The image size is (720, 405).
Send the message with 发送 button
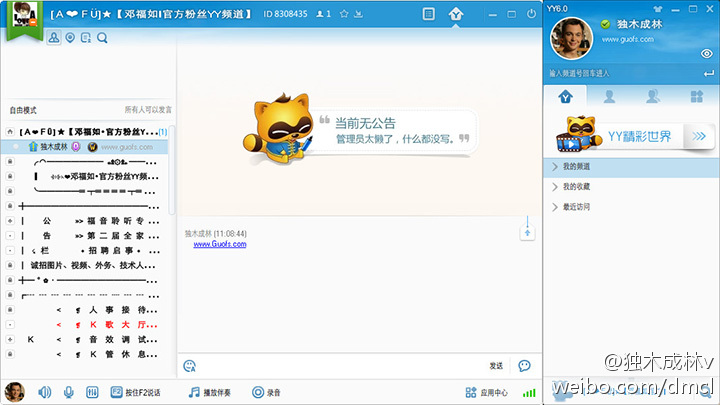pyautogui.click(x=496, y=366)
